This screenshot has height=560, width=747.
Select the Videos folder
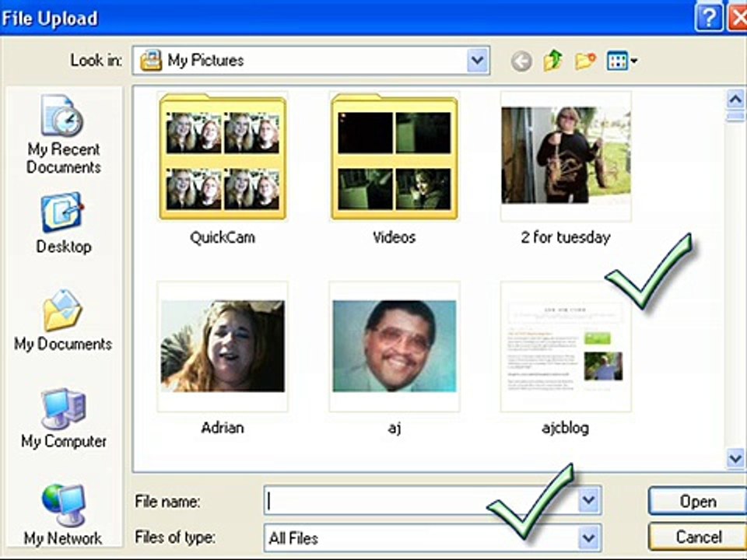click(394, 157)
